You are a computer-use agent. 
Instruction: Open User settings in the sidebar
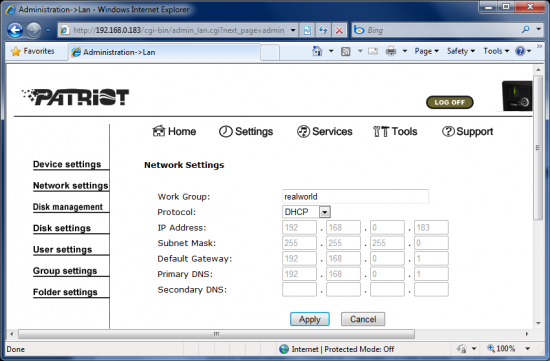[x=62, y=249]
